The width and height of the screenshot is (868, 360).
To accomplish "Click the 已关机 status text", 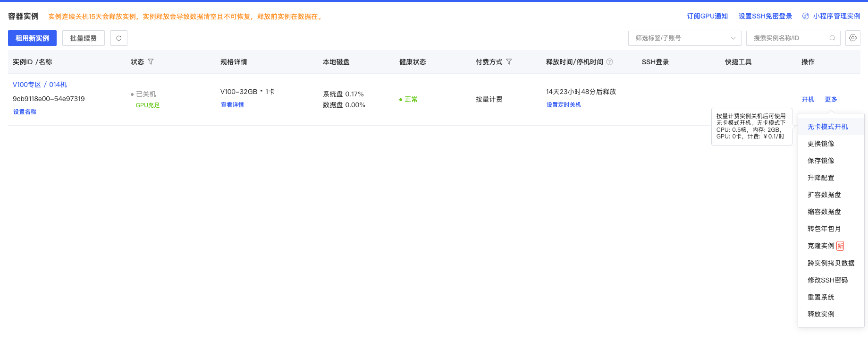I will 146,94.
